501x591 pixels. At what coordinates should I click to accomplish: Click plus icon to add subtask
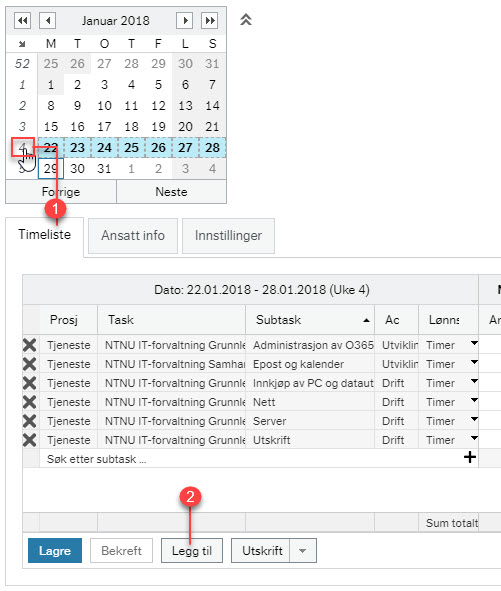point(470,458)
